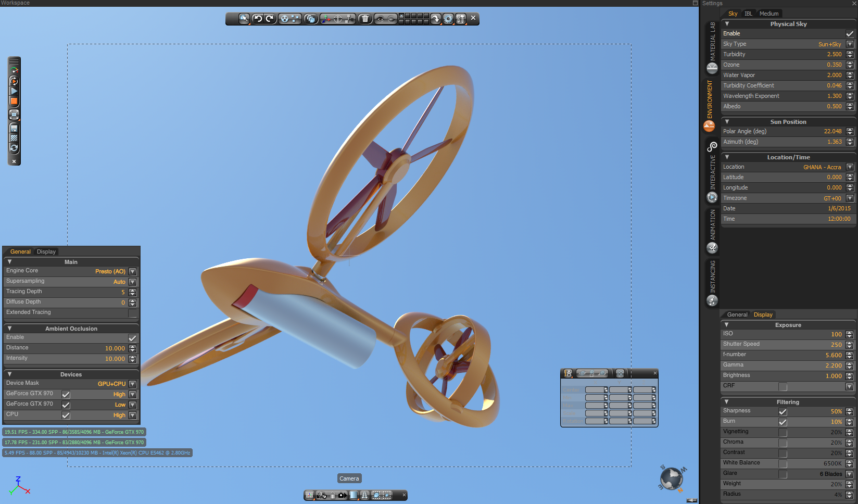This screenshot has height=504, width=858.
Task: Activate the colored axes translate gizmo
Action: coord(326,19)
